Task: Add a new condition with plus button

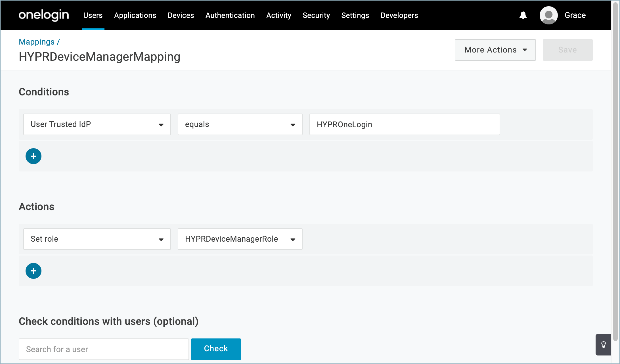Action: (33, 156)
